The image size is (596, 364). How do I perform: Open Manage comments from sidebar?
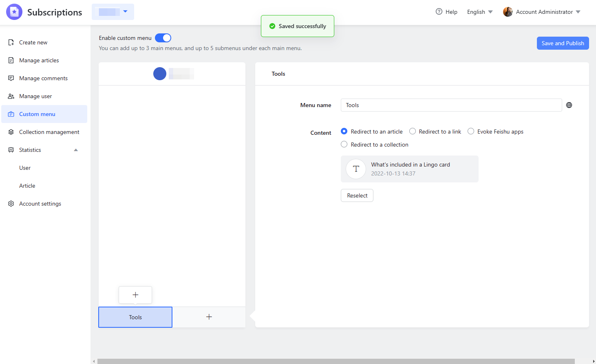[11, 78]
